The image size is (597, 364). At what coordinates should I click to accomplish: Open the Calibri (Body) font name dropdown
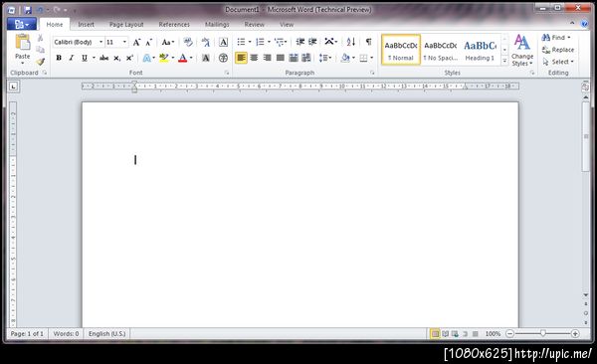100,42
